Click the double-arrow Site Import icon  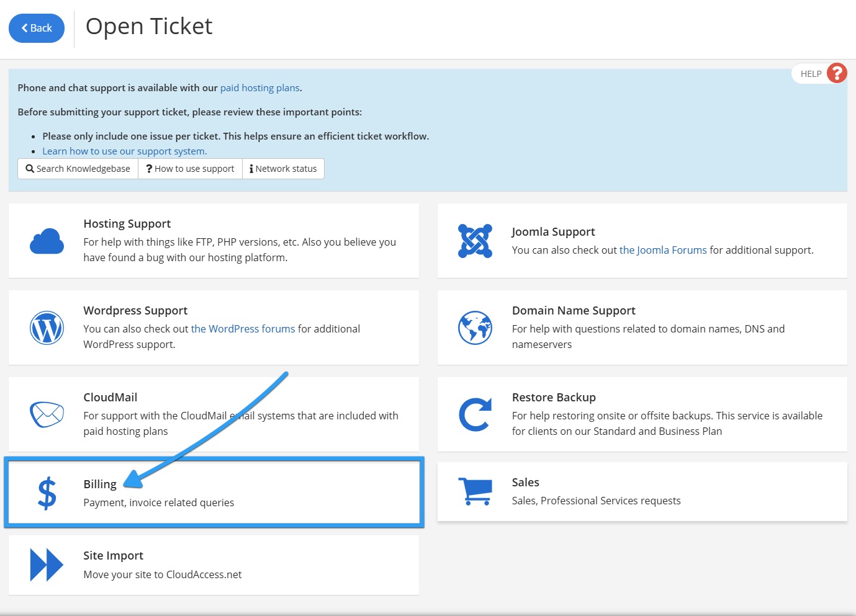[46, 565]
